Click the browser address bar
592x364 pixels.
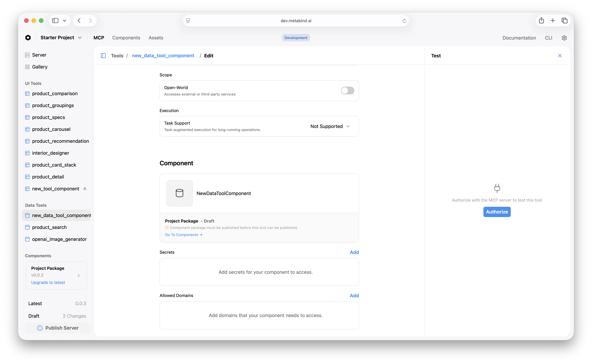(x=296, y=21)
